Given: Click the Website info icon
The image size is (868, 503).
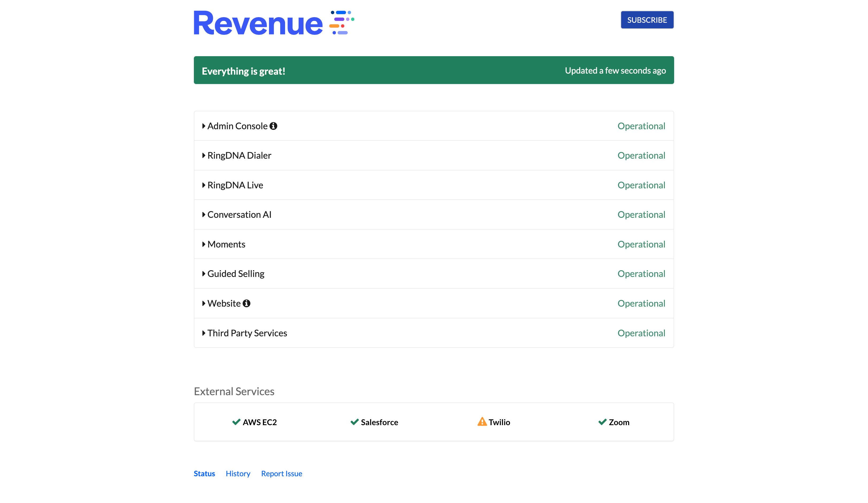Looking at the screenshot, I should (246, 303).
